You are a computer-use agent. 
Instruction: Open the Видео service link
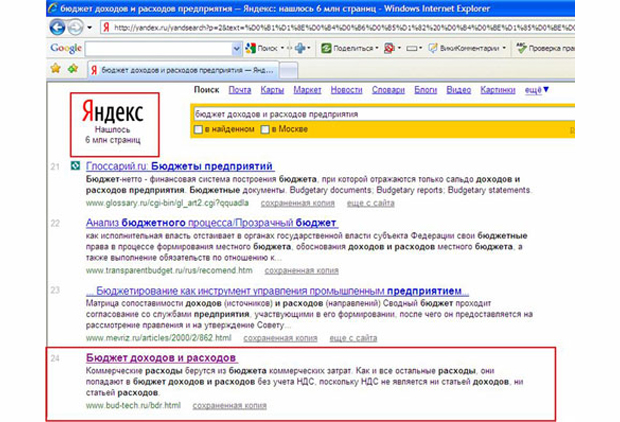[459, 90]
